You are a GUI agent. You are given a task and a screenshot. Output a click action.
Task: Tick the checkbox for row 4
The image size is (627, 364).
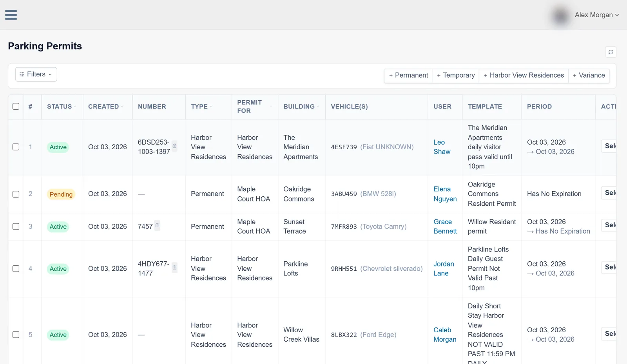[x=16, y=268]
